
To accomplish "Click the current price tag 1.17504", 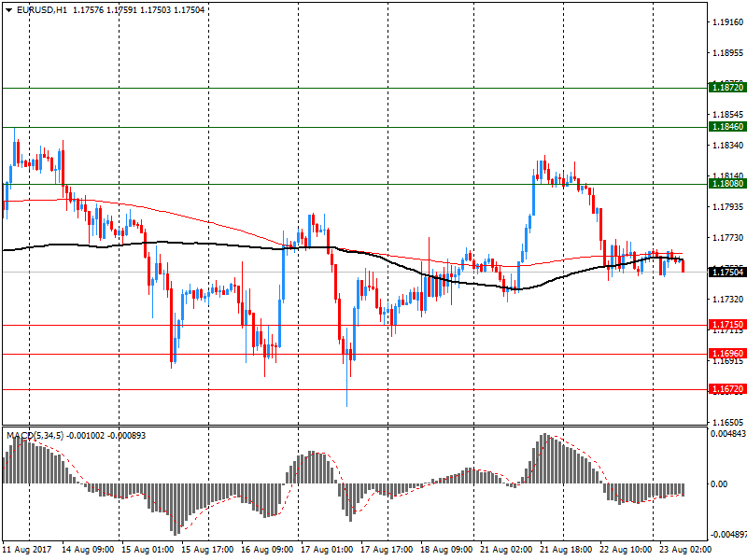I will coord(727,272).
